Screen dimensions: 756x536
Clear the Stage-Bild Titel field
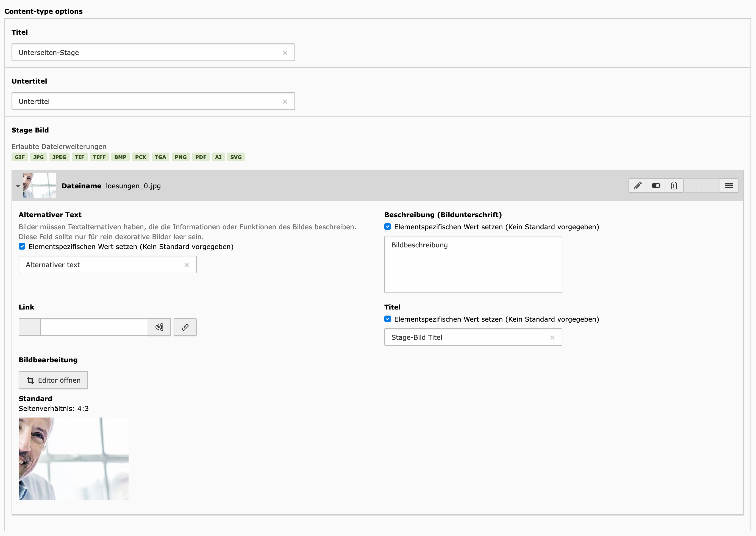(x=552, y=338)
